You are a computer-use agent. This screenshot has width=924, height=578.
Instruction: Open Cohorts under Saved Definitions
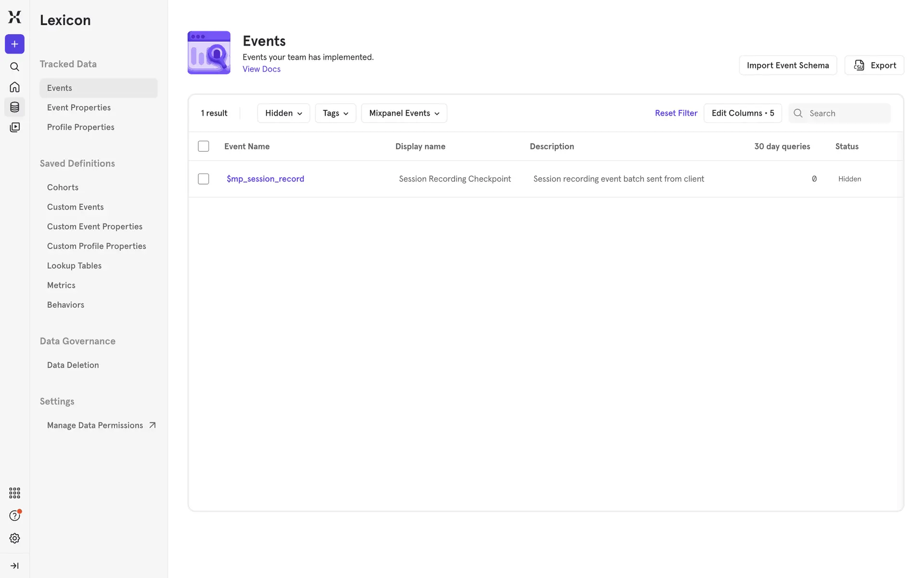coord(63,187)
